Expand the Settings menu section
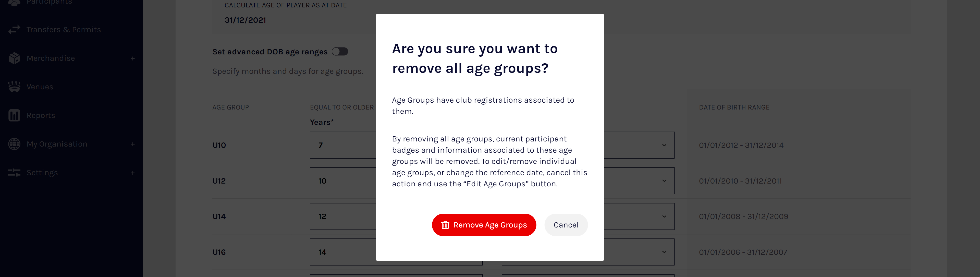980x277 pixels. [132, 172]
